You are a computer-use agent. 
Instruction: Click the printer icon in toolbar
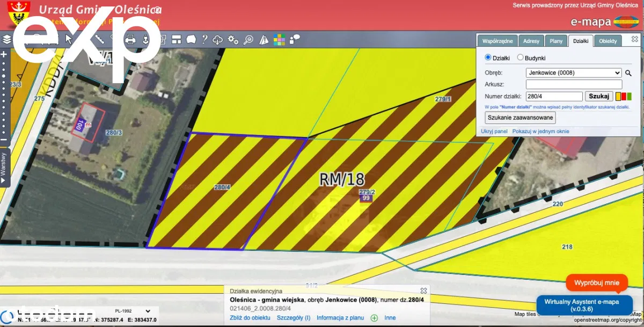point(130,39)
